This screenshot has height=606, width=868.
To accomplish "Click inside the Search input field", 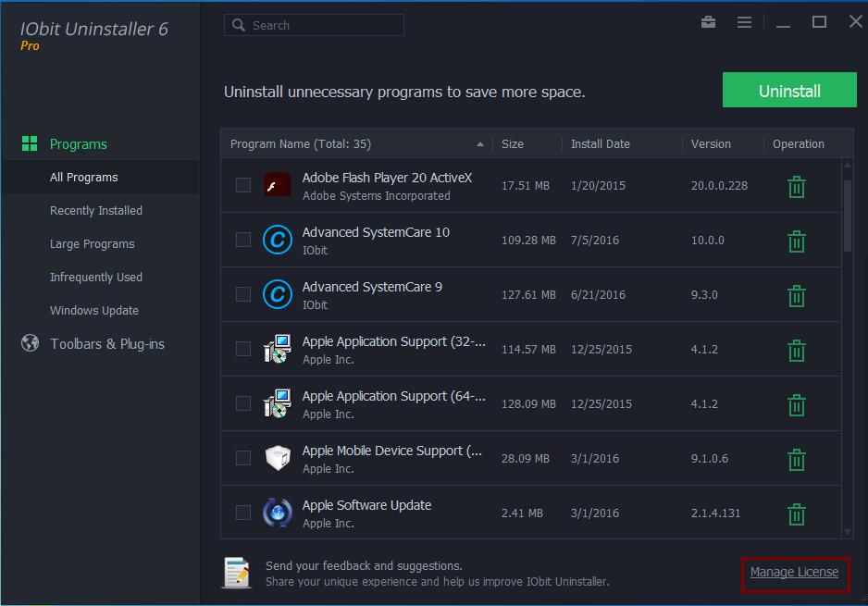I will point(314,25).
